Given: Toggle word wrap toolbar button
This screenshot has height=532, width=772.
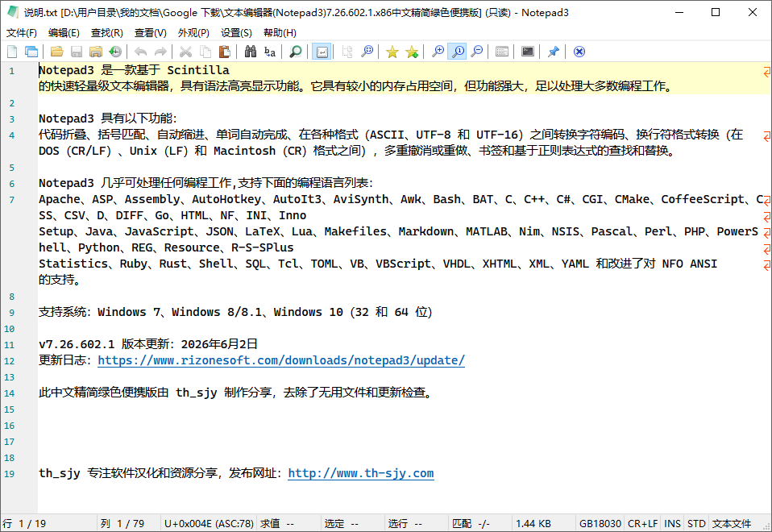Looking at the screenshot, I should pos(322,52).
